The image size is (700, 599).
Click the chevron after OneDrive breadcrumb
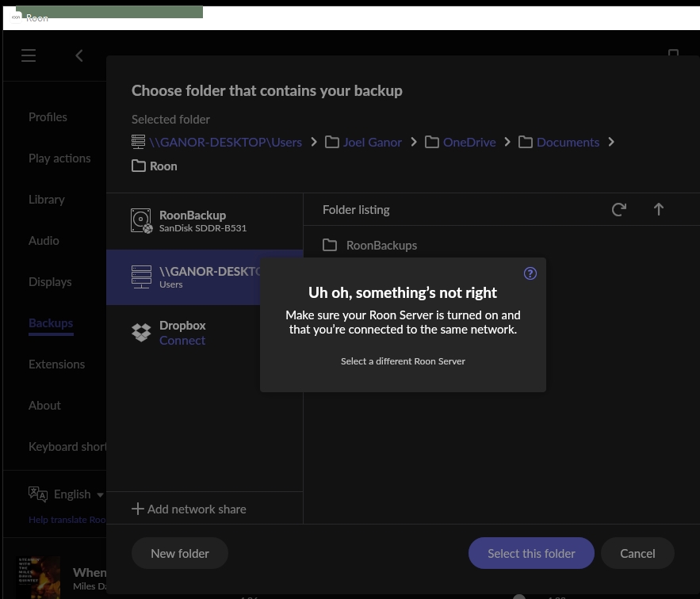click(x=507, y=142)
